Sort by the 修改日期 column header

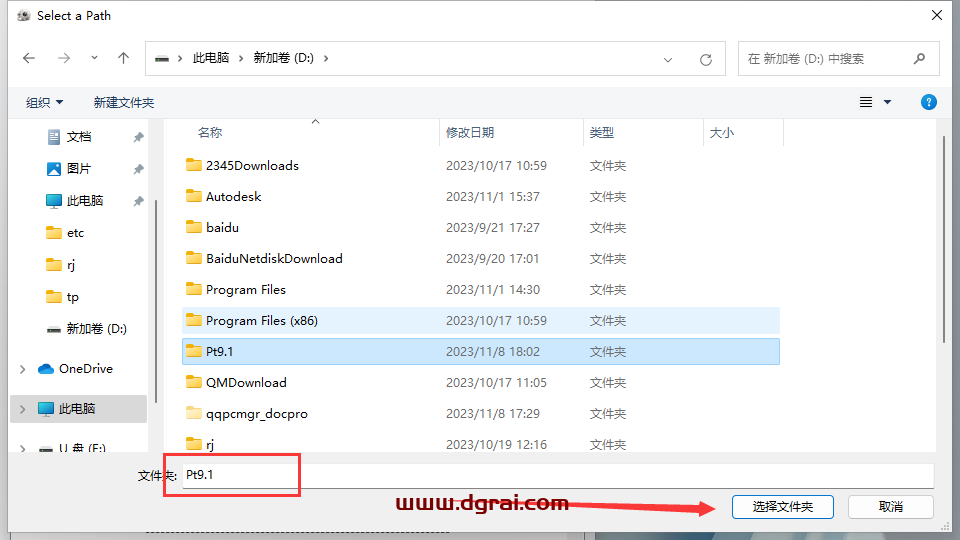tap(470, 133)
